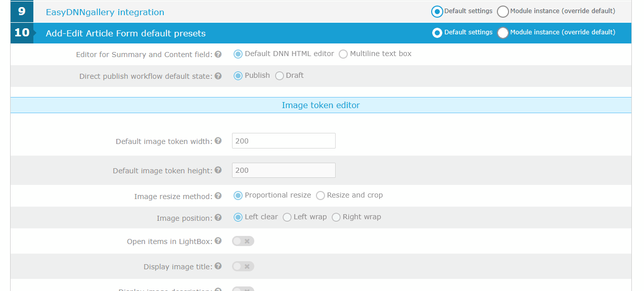Click help icon for Open items in LightBox

(218, 241)
